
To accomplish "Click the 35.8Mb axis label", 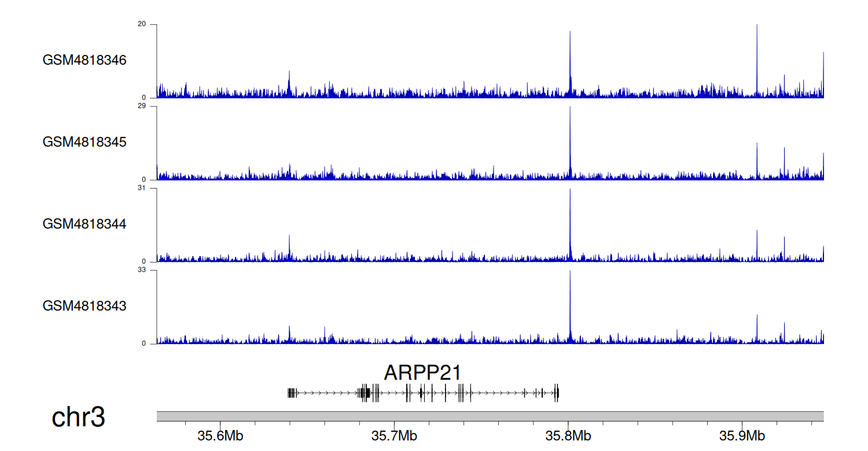I will 568,435.
